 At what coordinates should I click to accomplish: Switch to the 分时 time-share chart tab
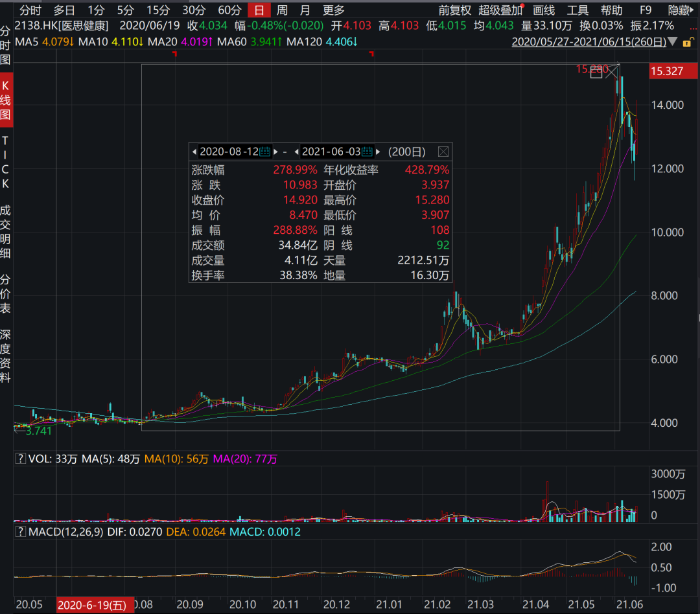[30, 10]
